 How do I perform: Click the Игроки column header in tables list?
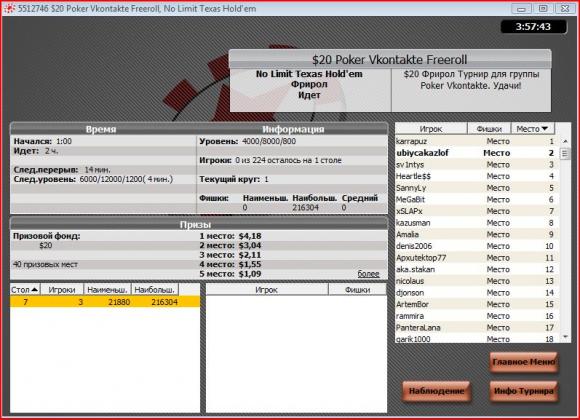(x=62, y=289)
